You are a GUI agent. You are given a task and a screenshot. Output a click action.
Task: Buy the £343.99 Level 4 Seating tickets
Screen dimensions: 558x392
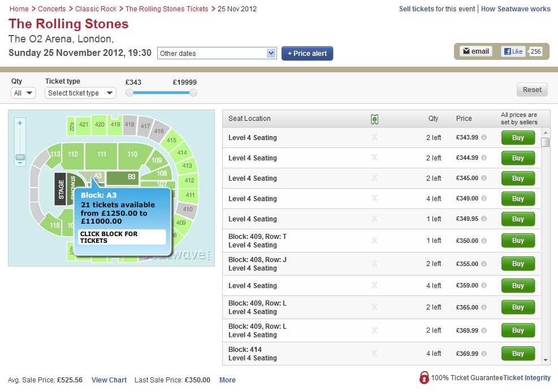(x=517, y=137)
